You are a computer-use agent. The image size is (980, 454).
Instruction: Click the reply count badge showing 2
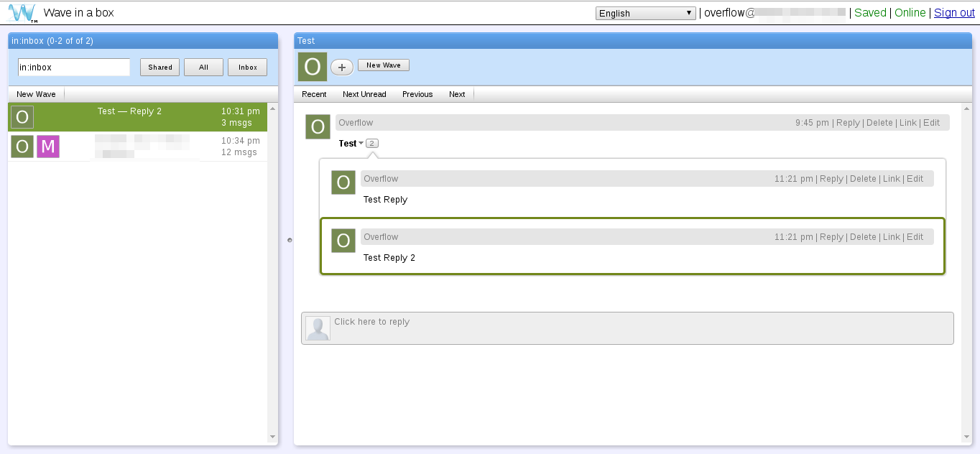pyautogui.click(x=371, y=144)
